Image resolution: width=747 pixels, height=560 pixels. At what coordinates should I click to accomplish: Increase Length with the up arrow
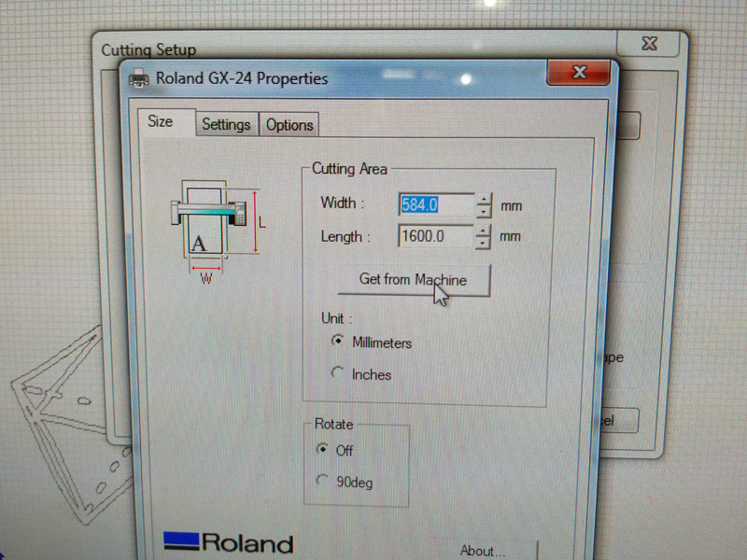[x=483, y=231]
